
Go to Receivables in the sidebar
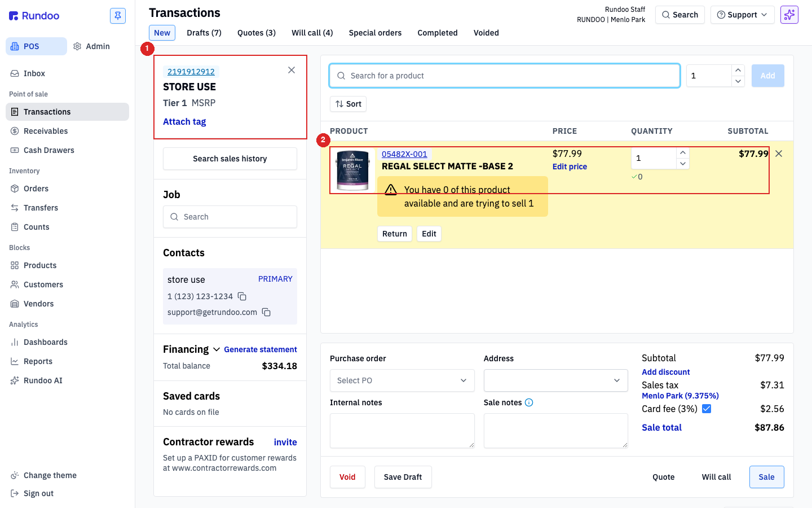click(67, 131)
